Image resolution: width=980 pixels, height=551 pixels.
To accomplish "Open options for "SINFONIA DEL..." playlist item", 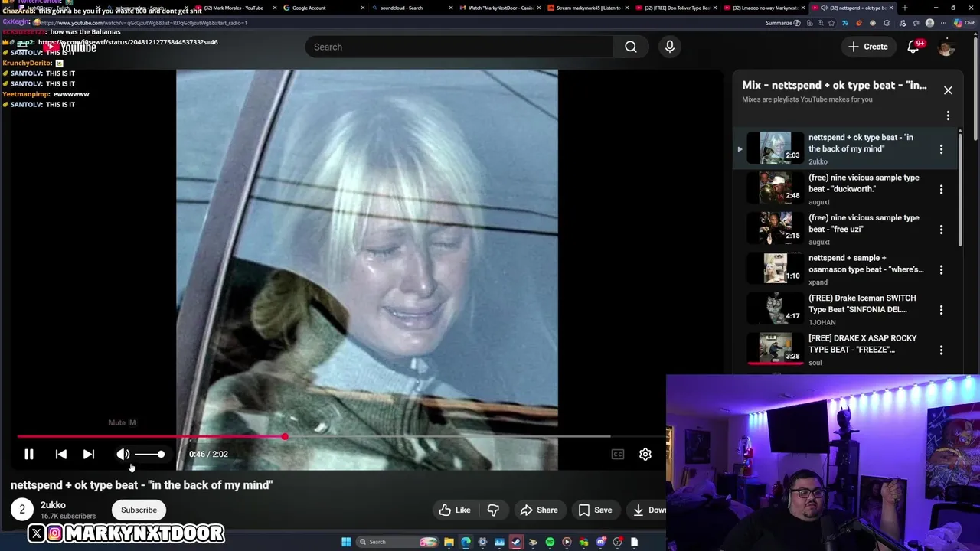I will 941,310.
